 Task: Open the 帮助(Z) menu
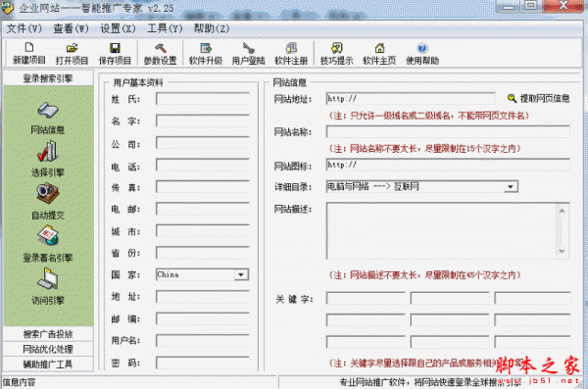click(x=212, y=28)
